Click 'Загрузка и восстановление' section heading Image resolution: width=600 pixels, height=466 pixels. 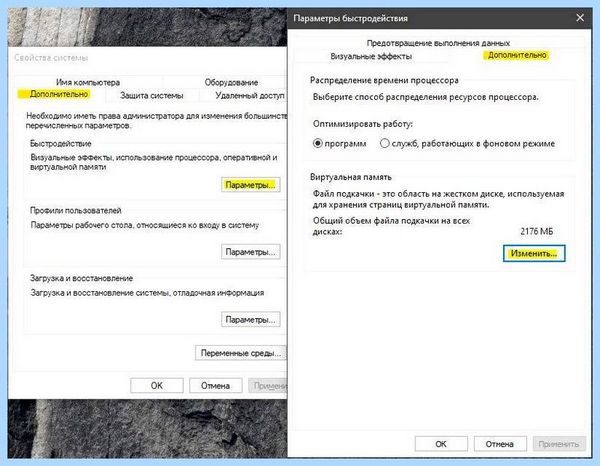81,279
